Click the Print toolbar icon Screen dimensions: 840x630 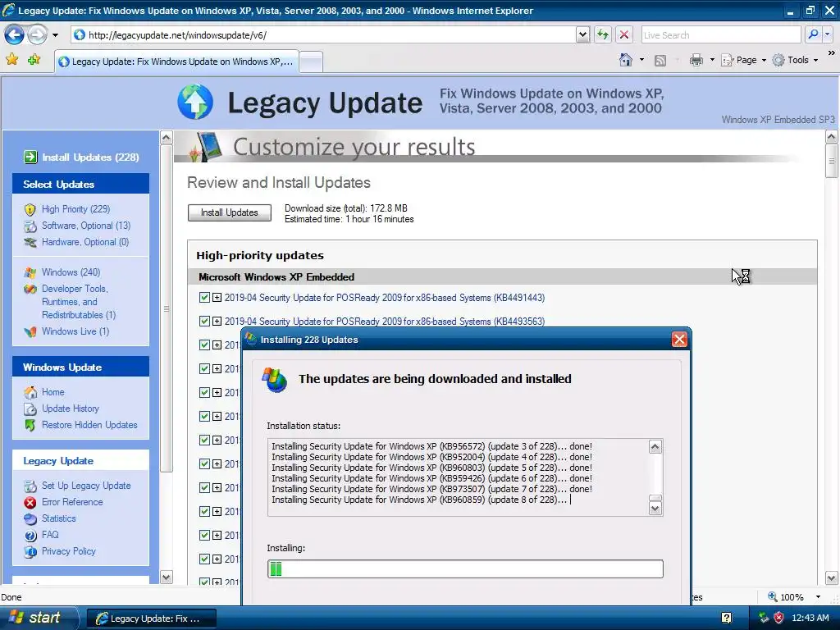click(x=696, y=60)
